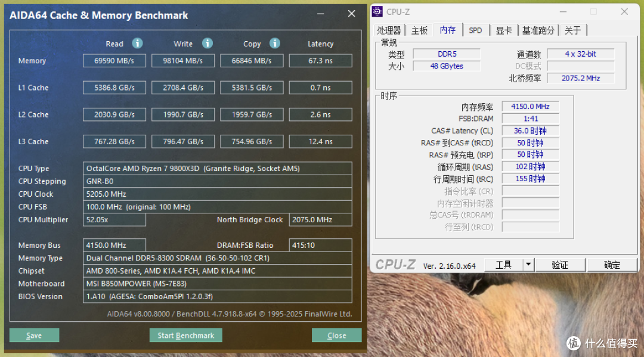Click Start Benchmark in AIDA64
644x357 pixels.
[x=185, y=335]
